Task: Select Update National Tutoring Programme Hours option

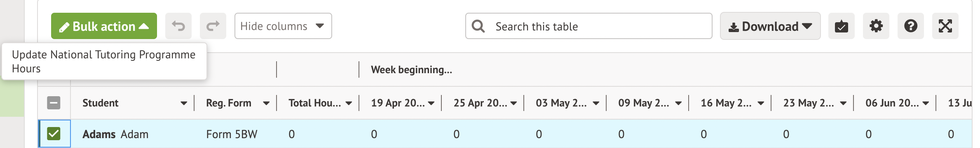Action: [104, 61]
